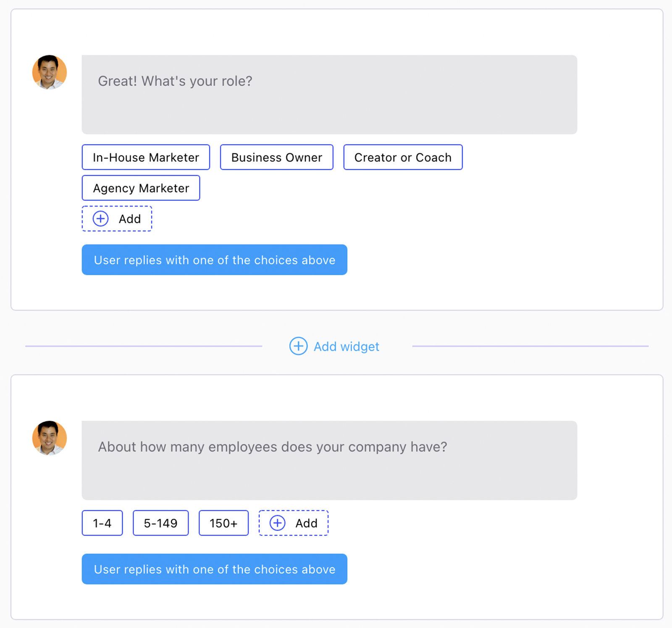The height and width of the screenshot is (628, 672).
Task: Select the 1-4 employees choice
Action: [102, 523]
